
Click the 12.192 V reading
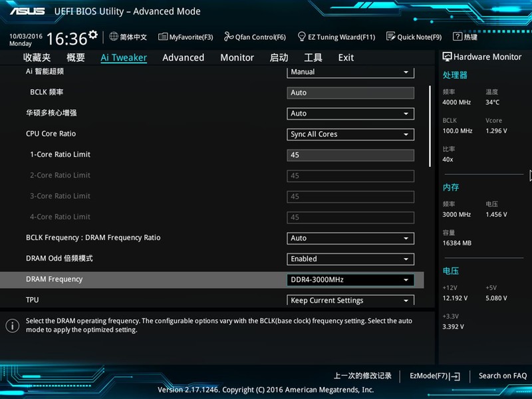(455, 298)
